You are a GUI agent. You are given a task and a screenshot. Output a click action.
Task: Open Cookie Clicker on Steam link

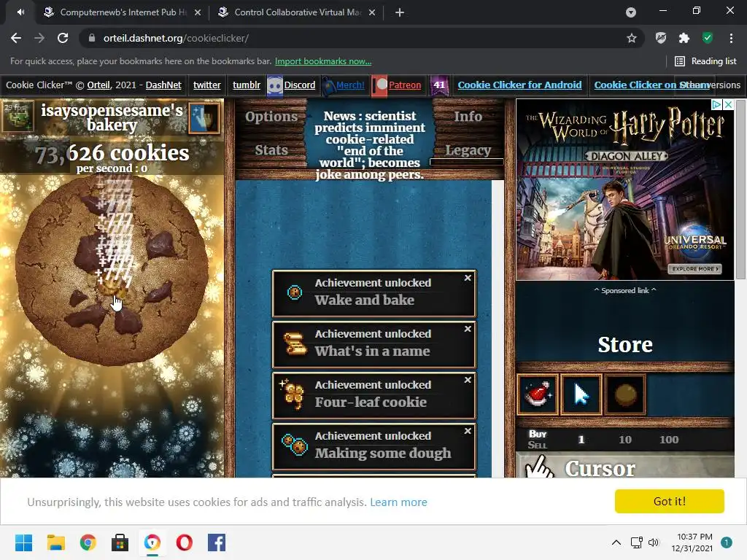651,85
